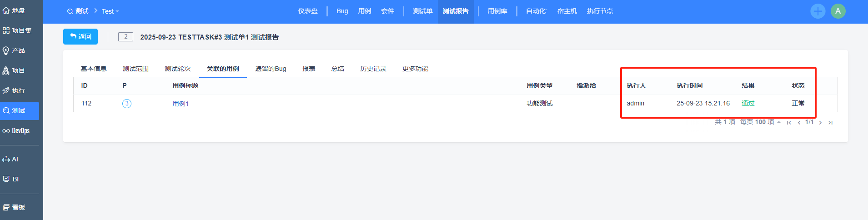Image resolution: width=868 pixels, height=220 pixels.
Task: Open the 用例1 case link
Action: point(181,104)
